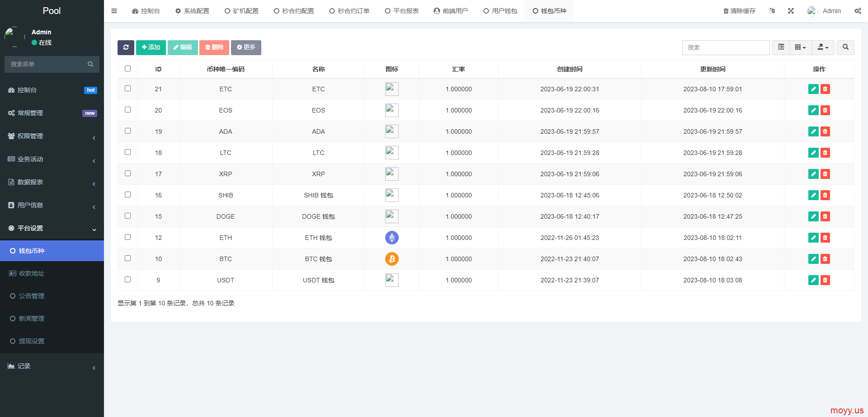Viewport: 868px width, 417px height.
Task: Click the 编辑 edit toolbar button
Action: pyautogui.click(x=183, y=47)
